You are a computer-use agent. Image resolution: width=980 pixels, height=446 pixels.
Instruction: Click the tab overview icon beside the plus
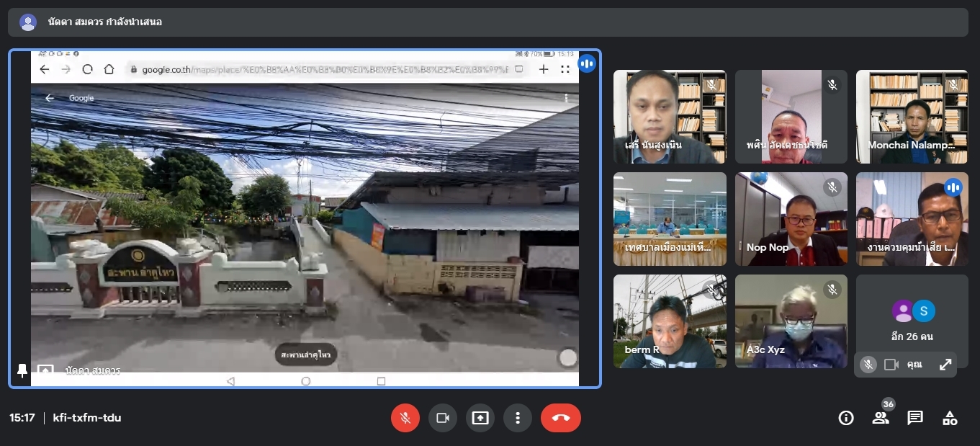click(x=565, y=69)
